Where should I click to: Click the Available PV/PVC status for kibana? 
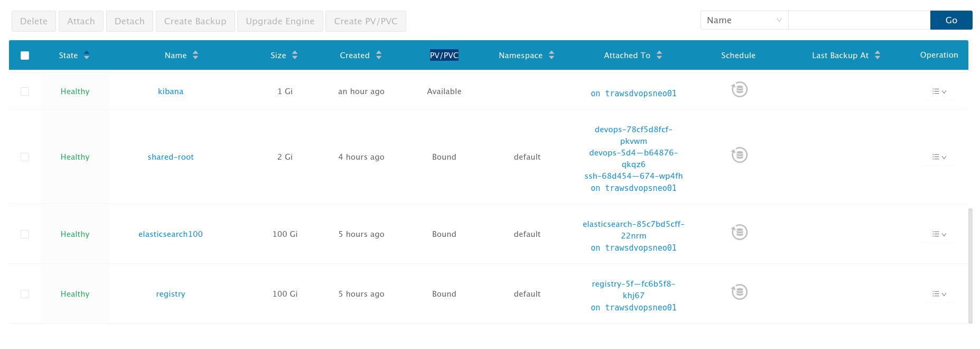click(444, 91)
